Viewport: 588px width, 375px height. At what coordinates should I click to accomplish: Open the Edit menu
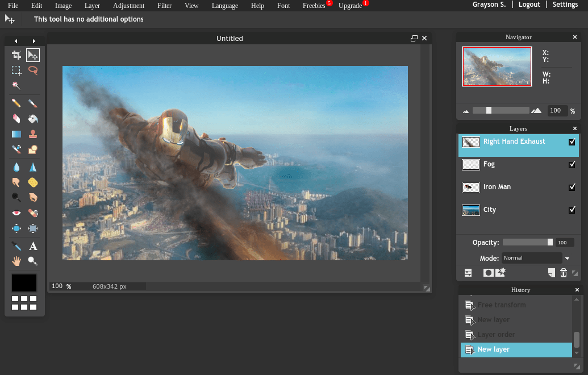tap(37, 6)
